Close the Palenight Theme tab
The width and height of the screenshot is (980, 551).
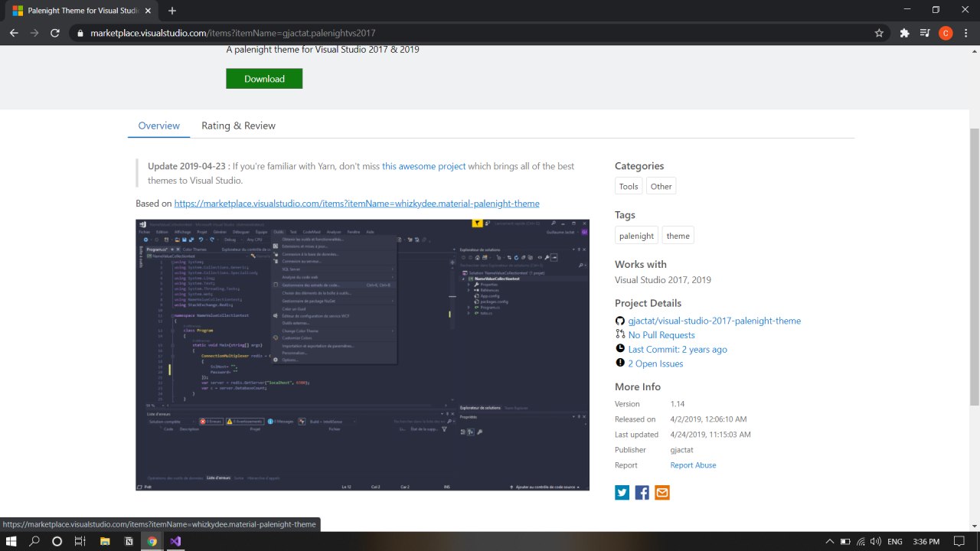click(x=149, y=11)
